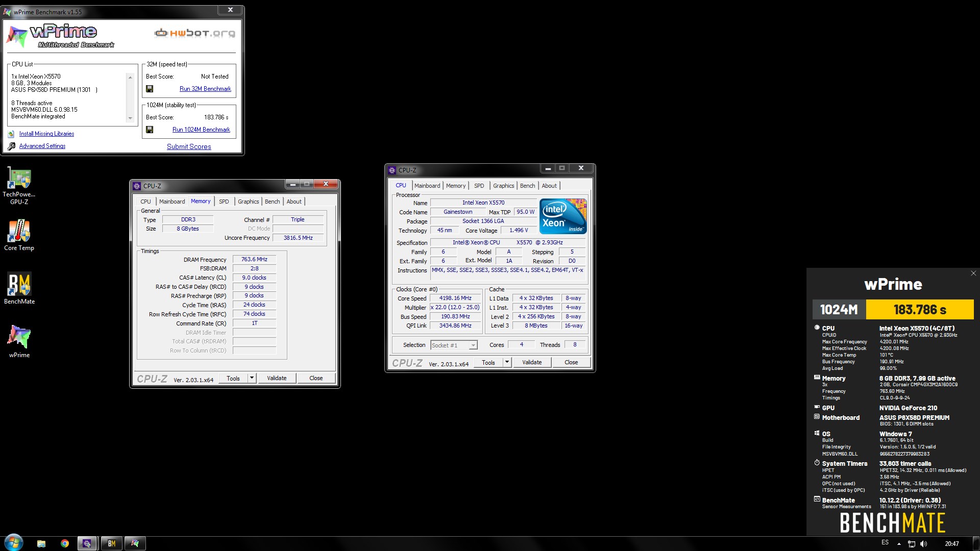Click the Intel Xeon inside logo
The height and width of the screenshot is (551, 980).
563,216
